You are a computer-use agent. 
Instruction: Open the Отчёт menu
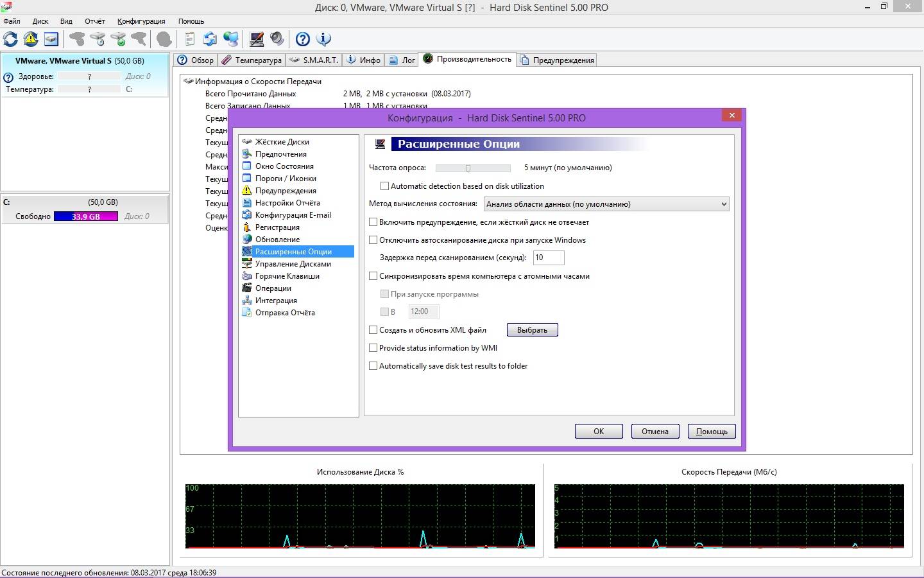click(x=95, y=21)
